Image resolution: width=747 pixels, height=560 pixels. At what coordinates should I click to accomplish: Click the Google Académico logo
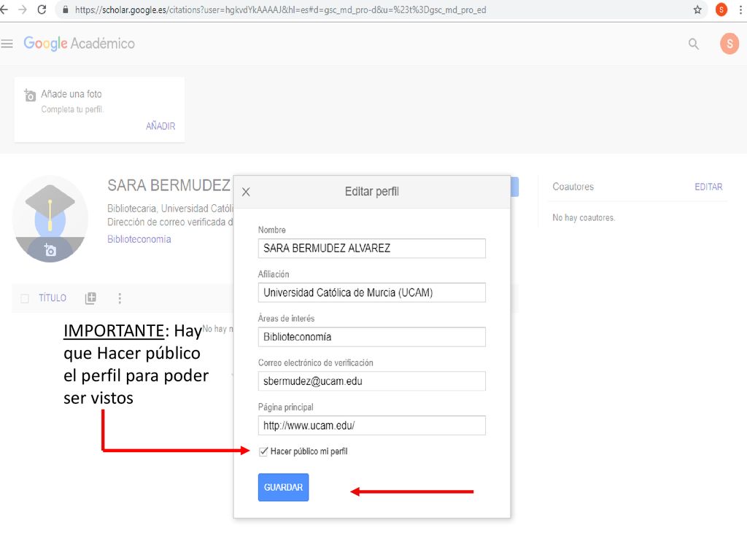pos(79,43)
